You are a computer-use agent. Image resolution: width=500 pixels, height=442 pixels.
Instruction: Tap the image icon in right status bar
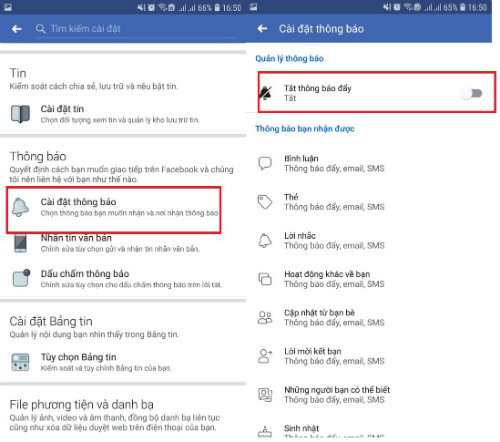(253, 7)
